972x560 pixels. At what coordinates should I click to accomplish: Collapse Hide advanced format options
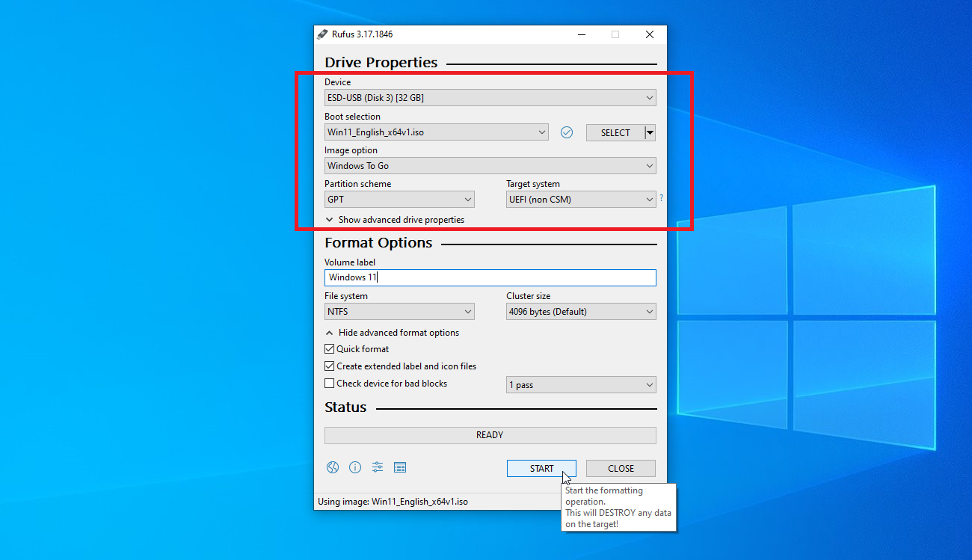tap(393, 333)
